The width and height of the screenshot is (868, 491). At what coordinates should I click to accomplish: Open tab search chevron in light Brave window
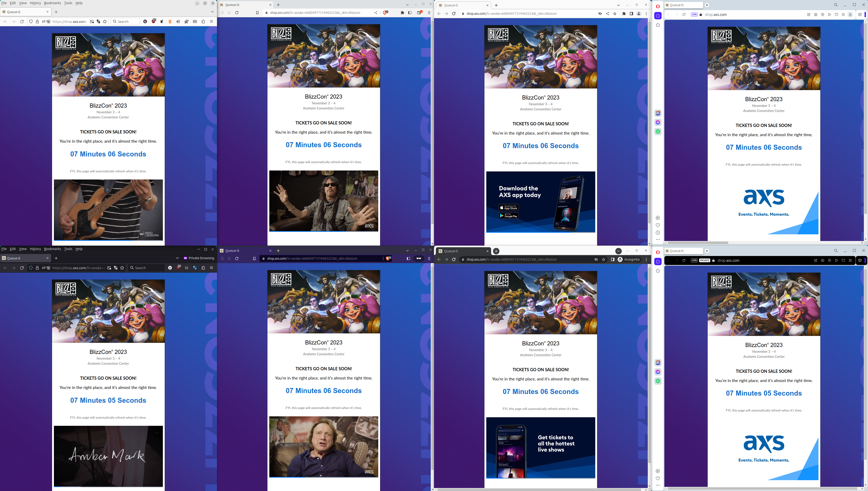click(407, 5)
